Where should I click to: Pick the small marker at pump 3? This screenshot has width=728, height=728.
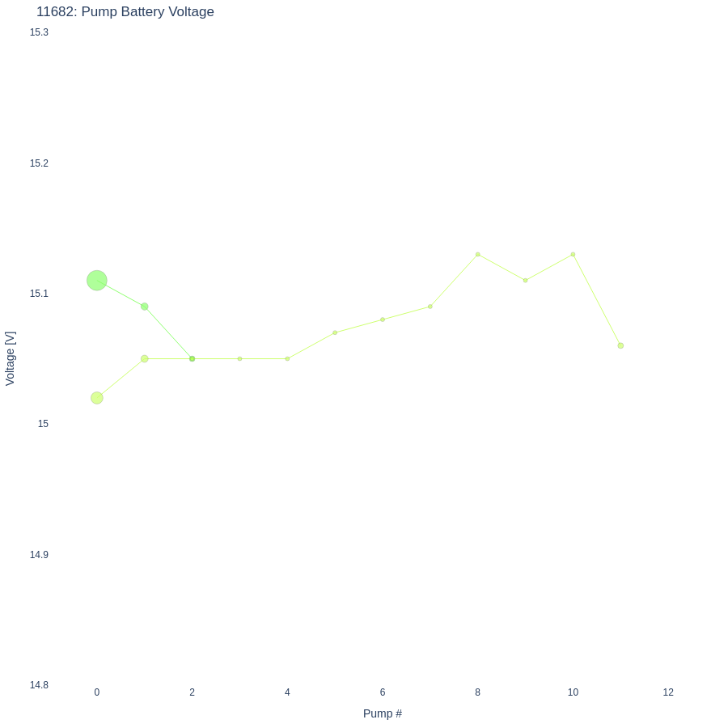(239, 359)
